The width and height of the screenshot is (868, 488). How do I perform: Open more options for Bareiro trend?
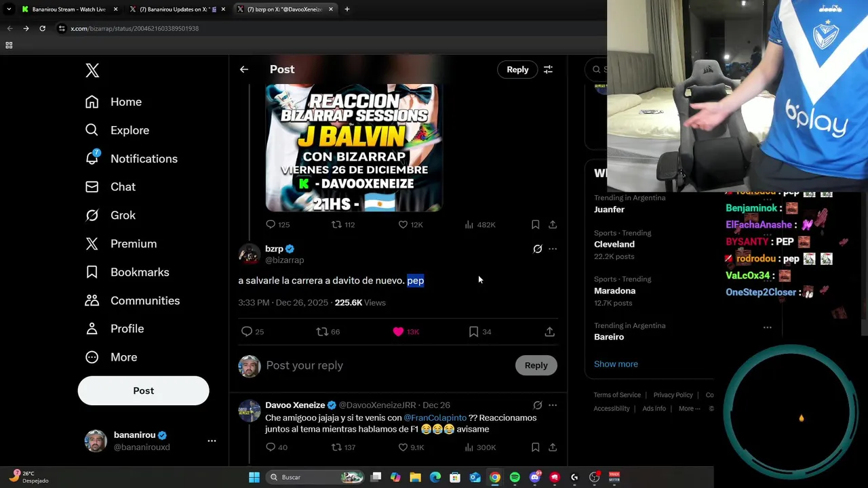[x=767, y=327]
